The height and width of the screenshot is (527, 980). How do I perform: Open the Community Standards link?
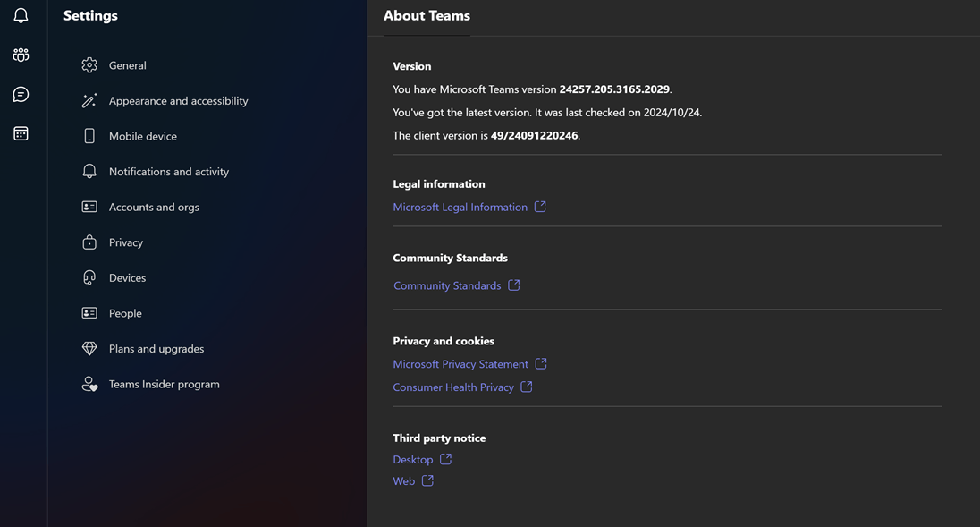447,285
